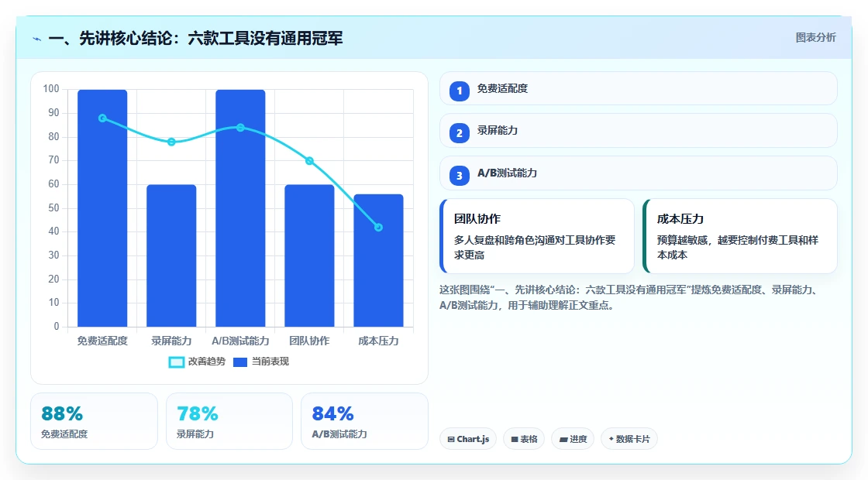This screenshot has height=480, width=868.
Task: Click the 50 y-axis value
Action: (x=53, y=208)
